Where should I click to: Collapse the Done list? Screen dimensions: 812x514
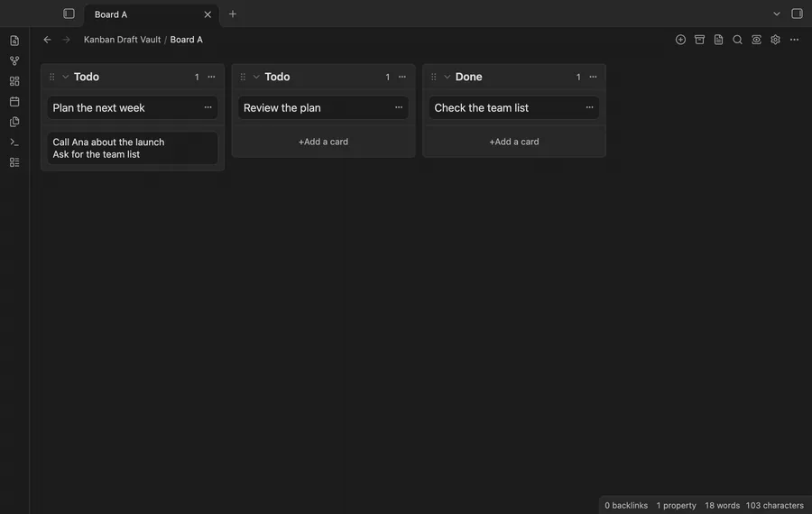tap(447, 77)
